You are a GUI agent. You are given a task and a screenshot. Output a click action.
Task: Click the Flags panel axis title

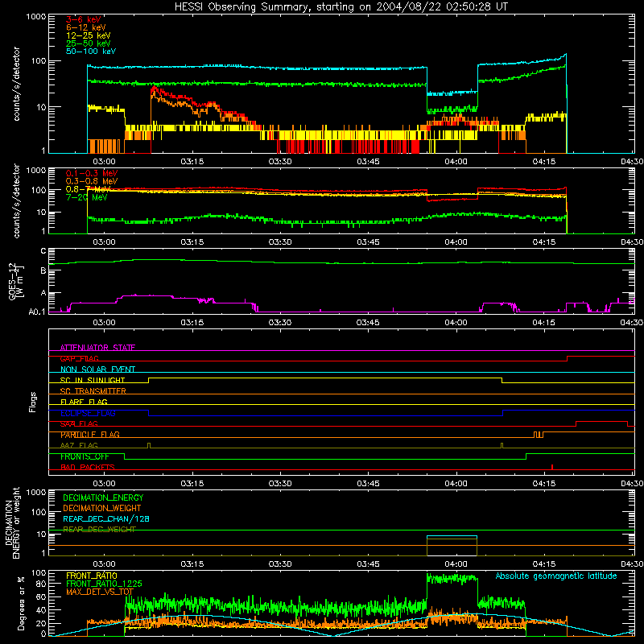tap(33, 402)
